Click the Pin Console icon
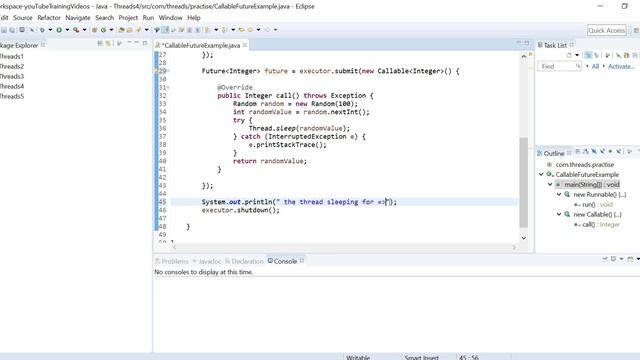Image resolution: width=640 pixels, height=360 pixels. coord(605,259)
